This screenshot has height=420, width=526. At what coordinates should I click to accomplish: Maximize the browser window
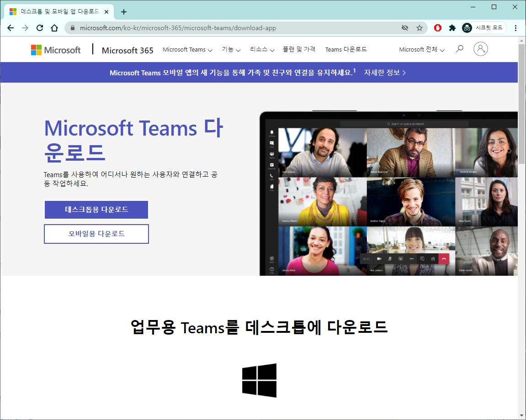pos(494,7)
